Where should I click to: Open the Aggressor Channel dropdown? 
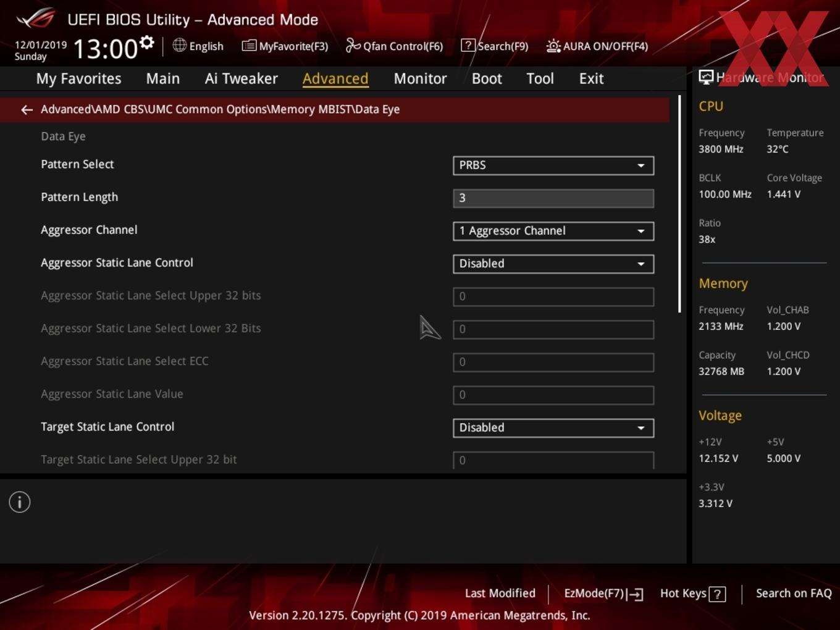(x=553, y=231)
